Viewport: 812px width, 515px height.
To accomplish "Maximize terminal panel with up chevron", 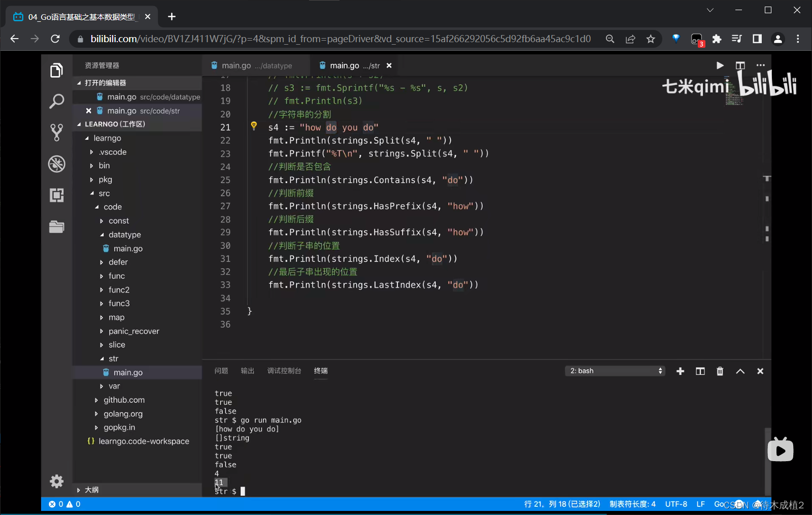I will tap(740, 371).
